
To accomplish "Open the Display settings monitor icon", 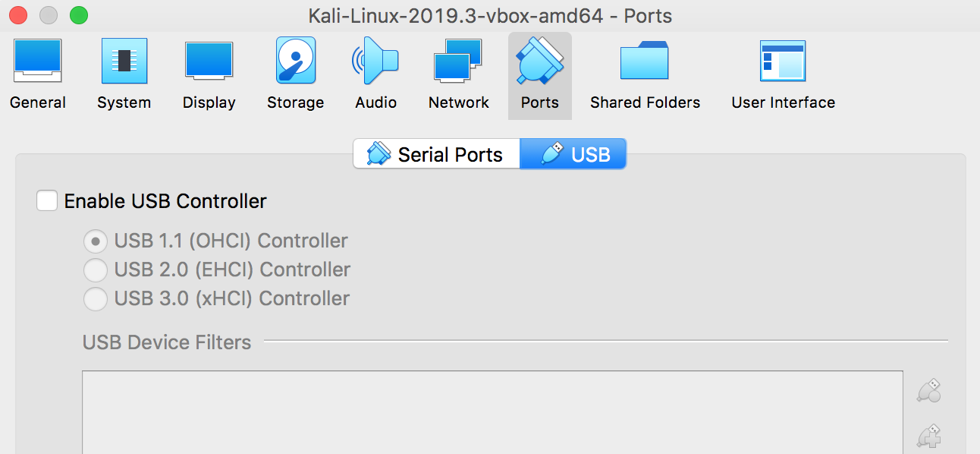I will pyautogui.click(x=209, y=61).
